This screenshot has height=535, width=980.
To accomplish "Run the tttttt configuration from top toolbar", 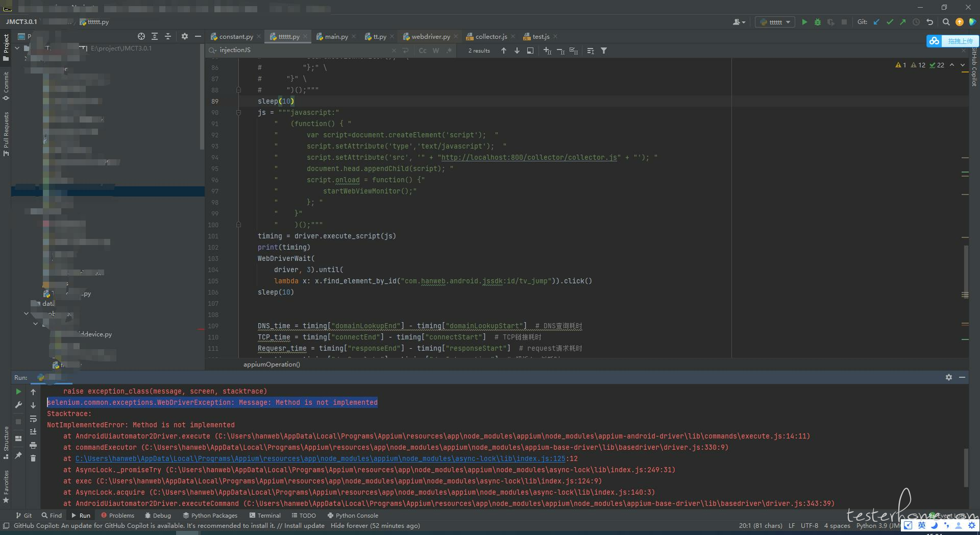I will tap(804, 22).
